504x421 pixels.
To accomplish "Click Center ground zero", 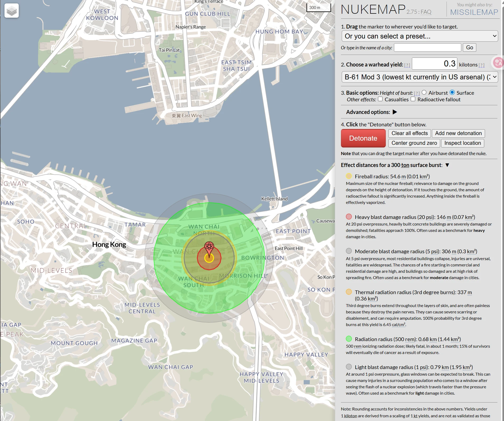I will coord(414,143).
